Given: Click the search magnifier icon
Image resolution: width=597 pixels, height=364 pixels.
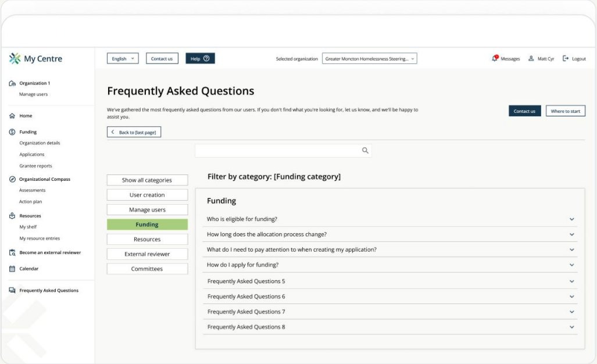Looking at the screenshot, I should (365, 151).
